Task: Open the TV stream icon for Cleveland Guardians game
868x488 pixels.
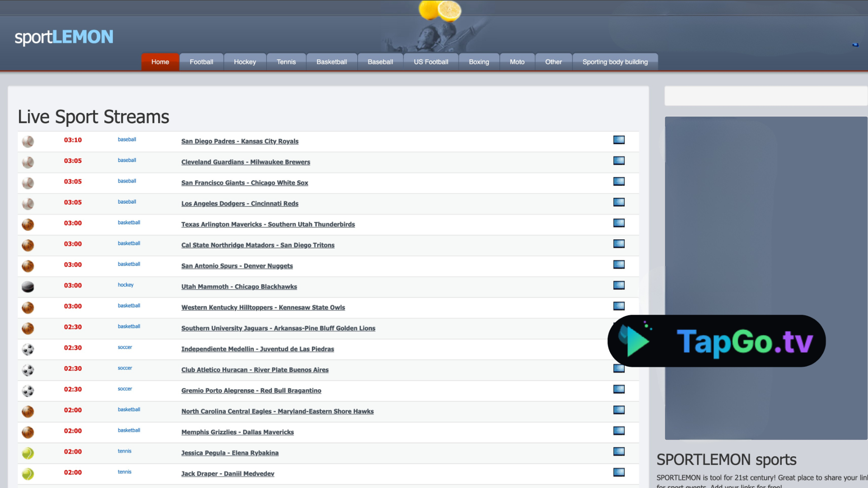Action: [619, 161]
